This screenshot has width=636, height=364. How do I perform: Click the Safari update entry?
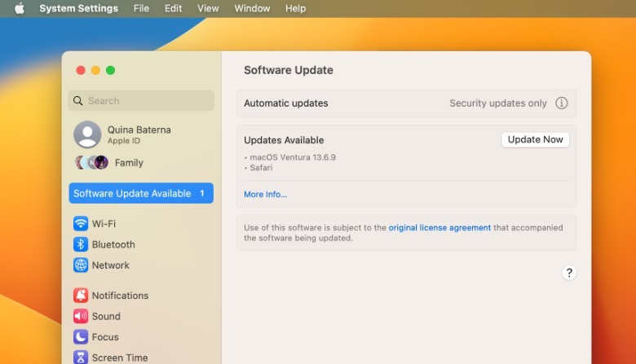click(261, 168)
